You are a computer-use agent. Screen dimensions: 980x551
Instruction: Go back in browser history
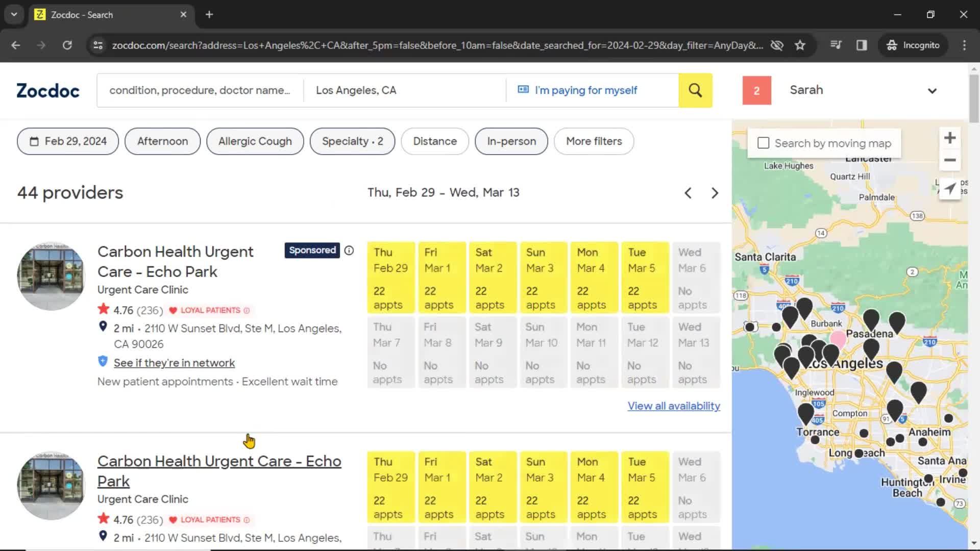click(x=16, y=45)
